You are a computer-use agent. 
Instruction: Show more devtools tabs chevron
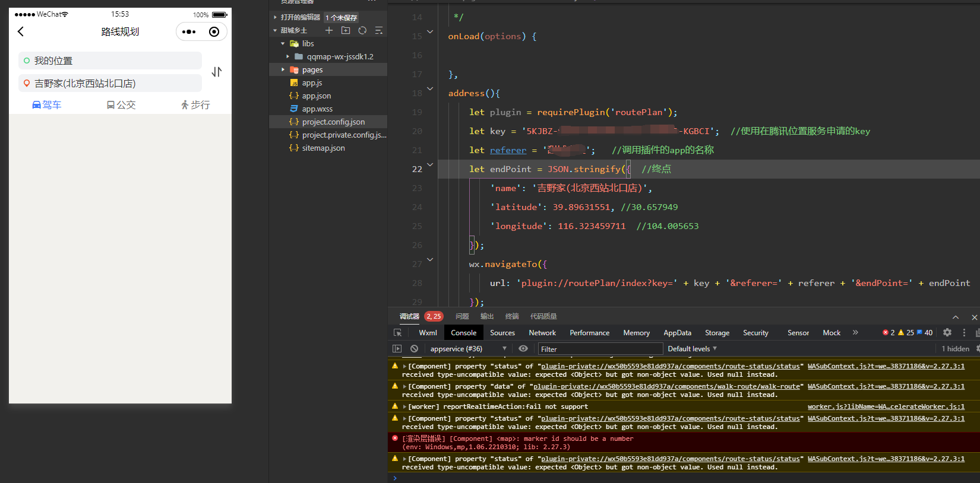pyautogui.click(x=855, y=333)
